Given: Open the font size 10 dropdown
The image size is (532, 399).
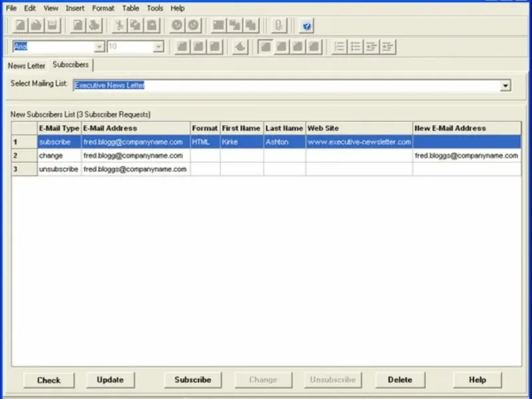Looking at the screenshot, I should (158, 47).
